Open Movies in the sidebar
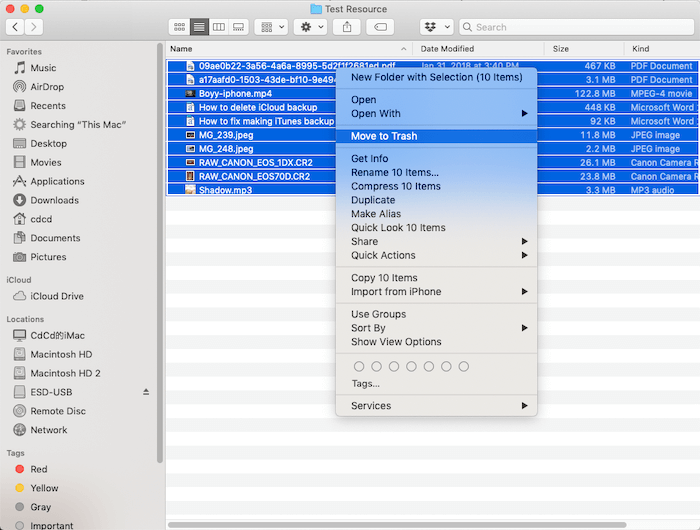The height and width of the screenshot is (530, 700). pyautogui.click(x=38, y=163)
